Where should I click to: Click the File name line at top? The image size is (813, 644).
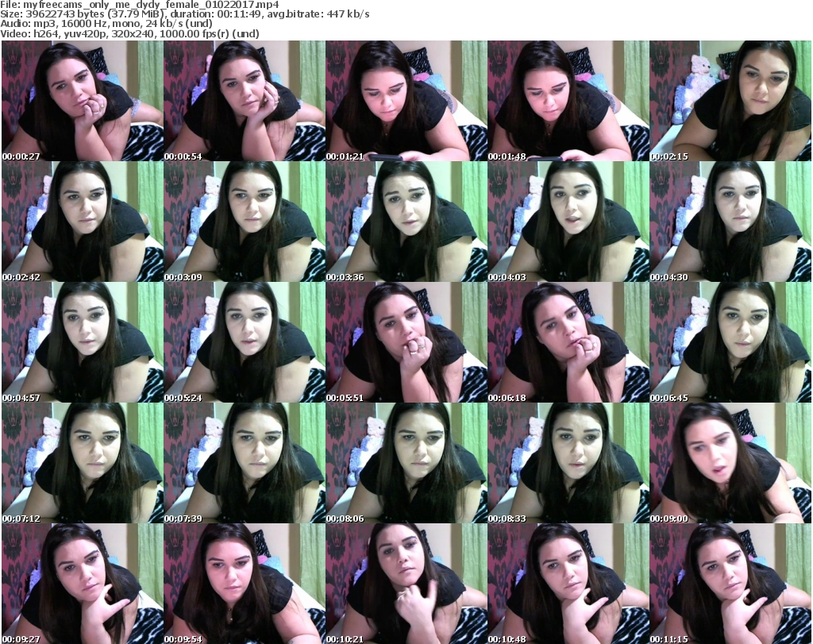pyautogui.click(x=140, y=5)
